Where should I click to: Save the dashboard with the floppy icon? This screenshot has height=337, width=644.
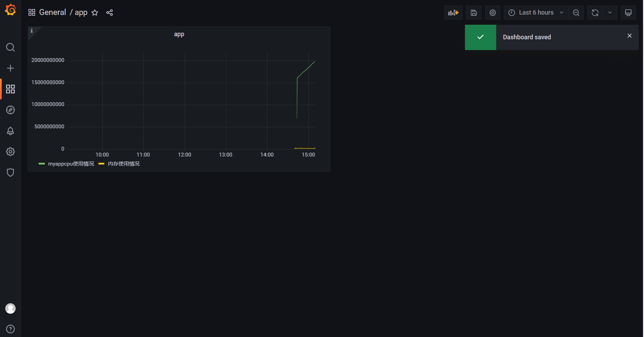pos(474,13)
